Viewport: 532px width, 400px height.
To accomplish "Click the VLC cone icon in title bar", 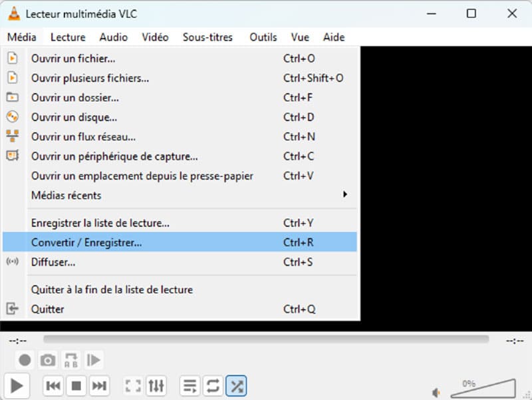I will [x=14, y=13].
